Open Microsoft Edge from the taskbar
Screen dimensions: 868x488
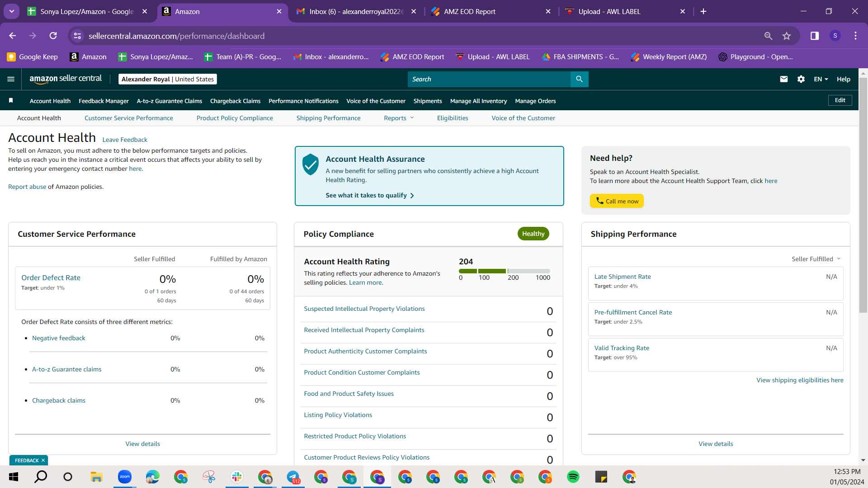tap(152, 477)
